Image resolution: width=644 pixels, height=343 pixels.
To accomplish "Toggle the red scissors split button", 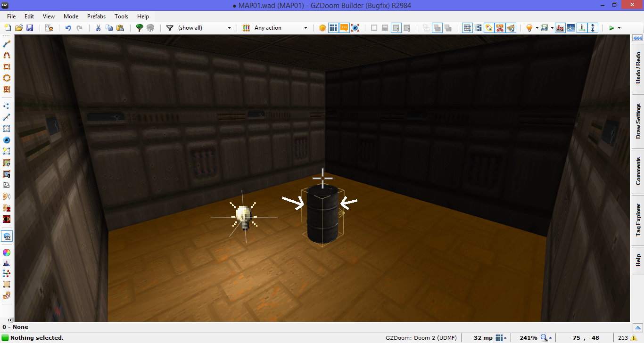I will click(500, 28).
